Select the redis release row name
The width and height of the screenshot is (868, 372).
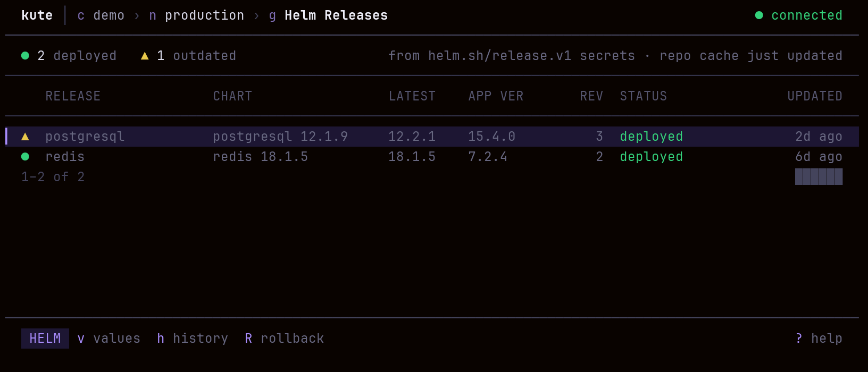click(65, 157)
